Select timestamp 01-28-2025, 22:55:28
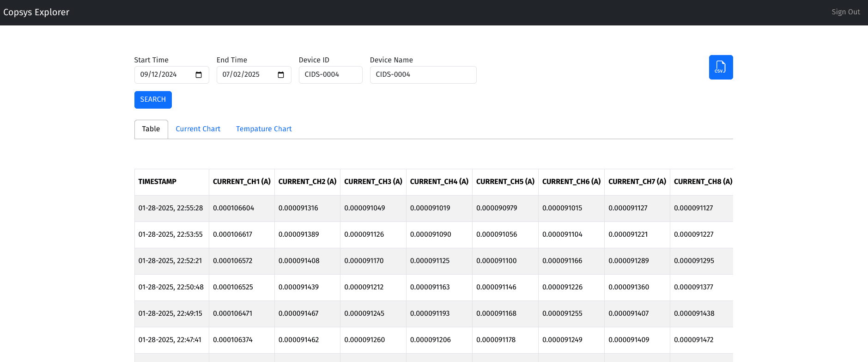The image size is (868, 362). pos(171,208)
